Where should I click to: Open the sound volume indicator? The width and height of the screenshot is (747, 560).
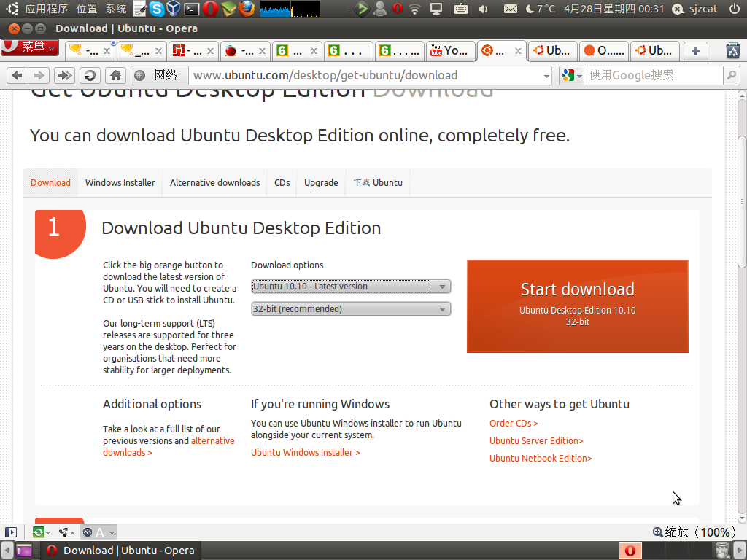483,9
